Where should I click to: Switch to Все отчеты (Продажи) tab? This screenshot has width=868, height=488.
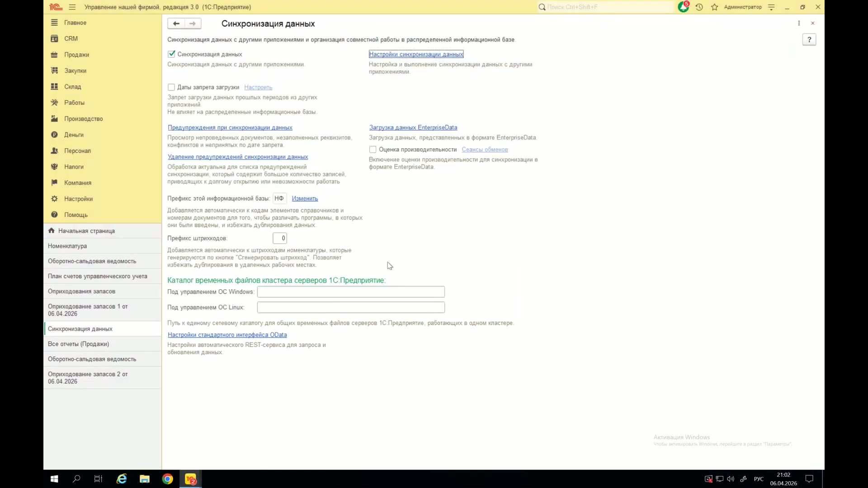click(x=103, y=344)
